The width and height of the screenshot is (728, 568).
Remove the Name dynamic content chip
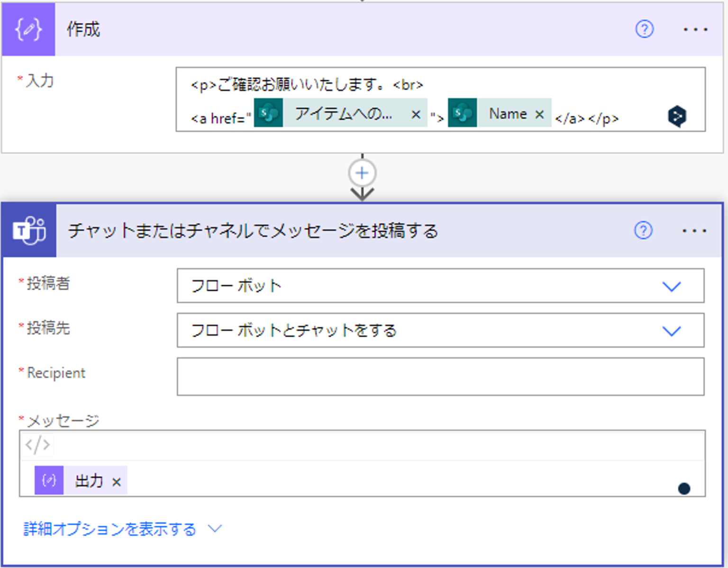tap(539, 114)
